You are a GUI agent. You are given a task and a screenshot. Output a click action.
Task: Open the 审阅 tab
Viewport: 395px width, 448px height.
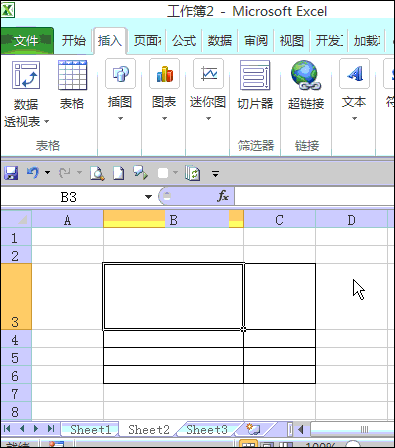click(256, 41)
